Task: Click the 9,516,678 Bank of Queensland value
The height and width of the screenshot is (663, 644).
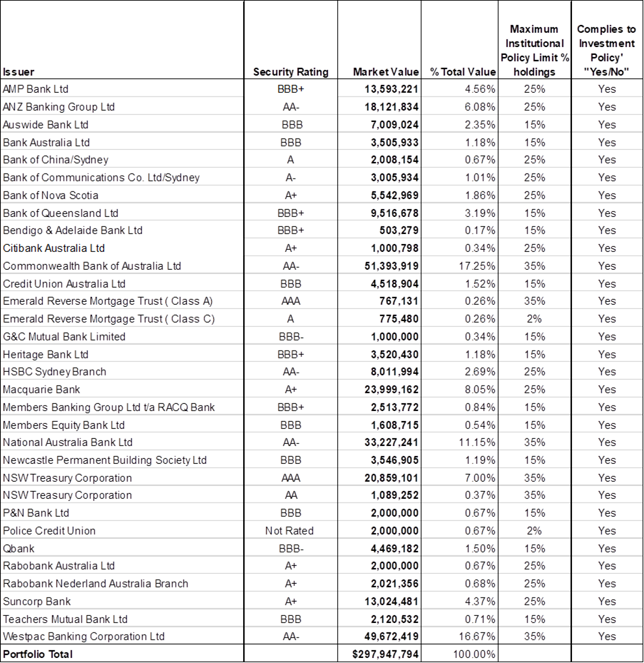Action: coord(394,213)
